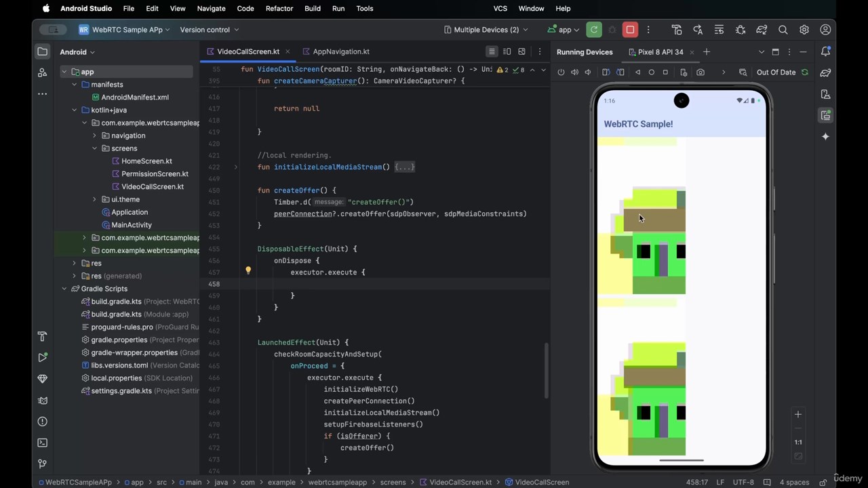Switch editor to Split view mode

point(507,52)
